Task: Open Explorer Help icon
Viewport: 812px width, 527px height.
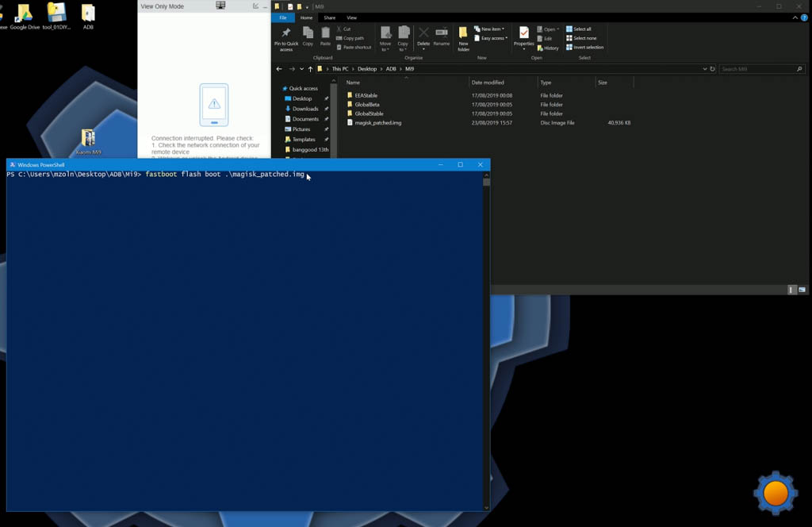Action: click(x=804, y=17)
